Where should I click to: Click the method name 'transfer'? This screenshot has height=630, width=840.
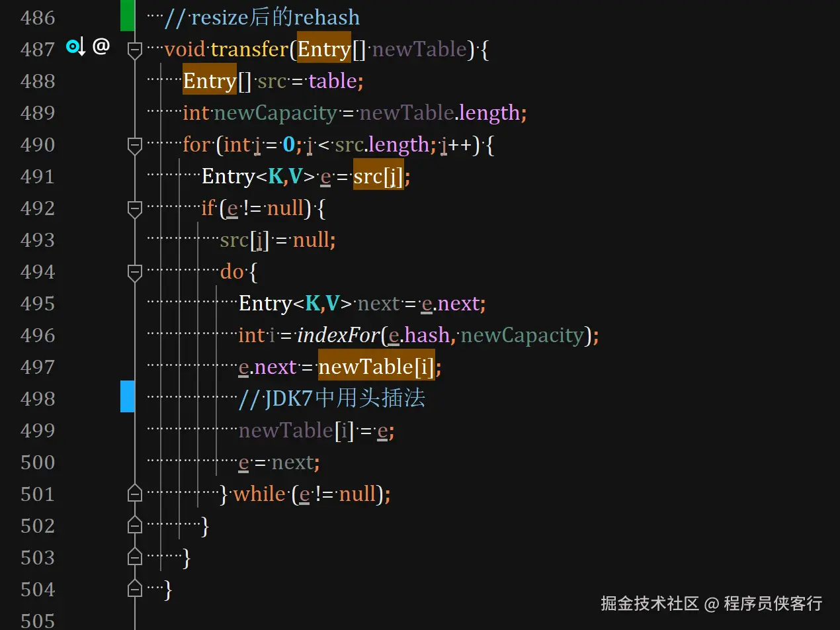point(250,49)
